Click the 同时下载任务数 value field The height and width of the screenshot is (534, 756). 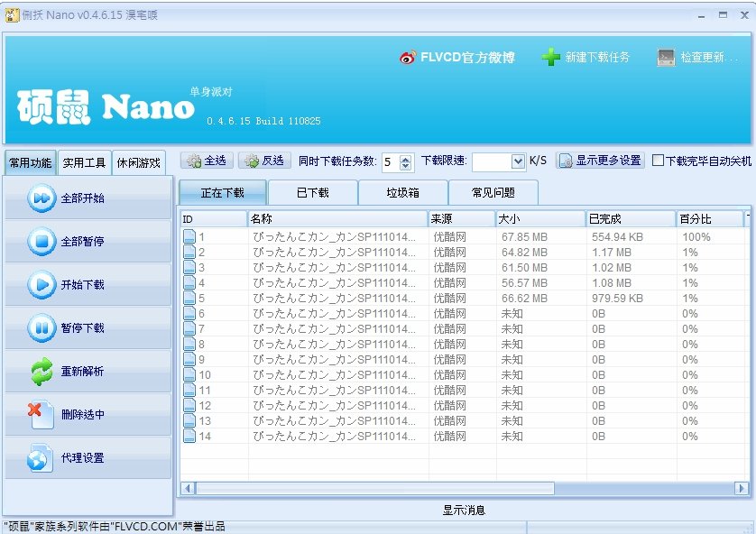pos(391,162)
